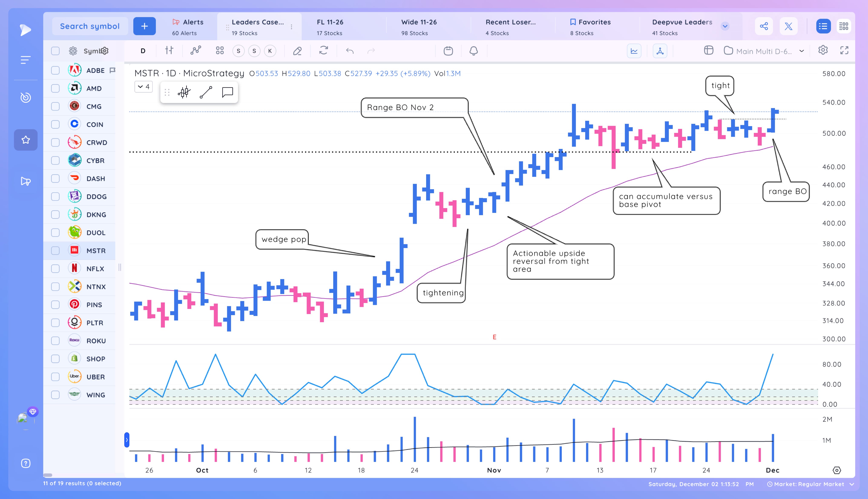The width and height of the screenshot is (868, 499).
Task: Open the calendar icon
Action: click(448, 51)
